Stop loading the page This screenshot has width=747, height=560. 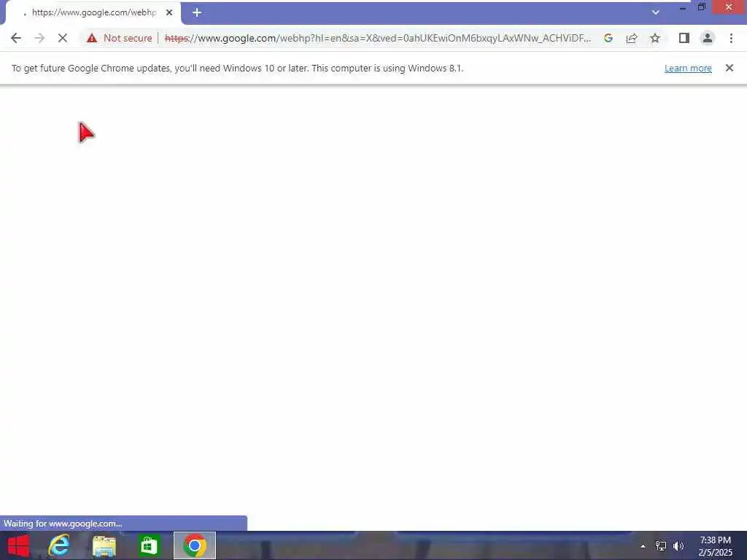(63, 38)
